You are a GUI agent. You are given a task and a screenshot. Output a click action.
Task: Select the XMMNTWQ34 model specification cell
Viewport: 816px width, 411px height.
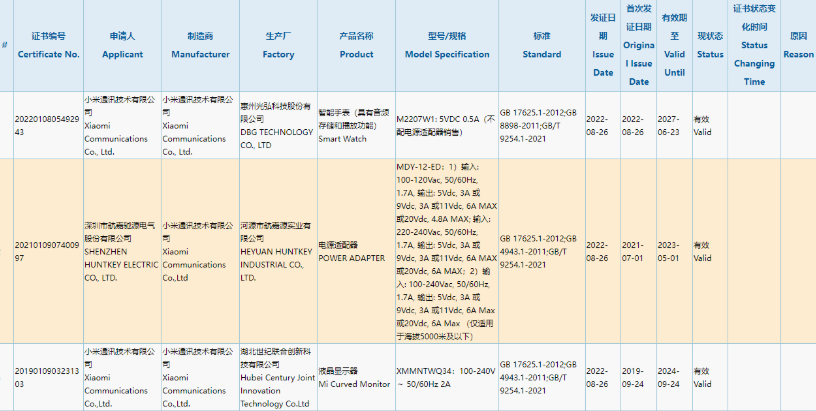tap(447, 377)
